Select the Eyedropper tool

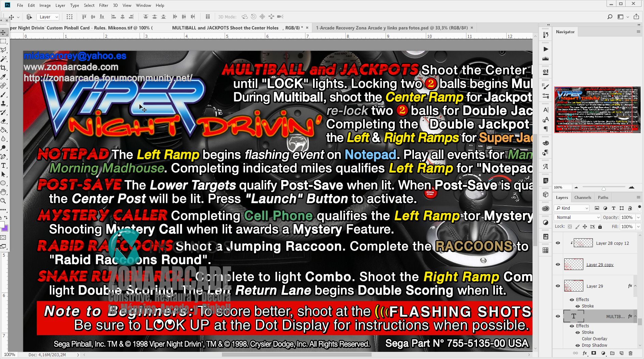[3, 77]
